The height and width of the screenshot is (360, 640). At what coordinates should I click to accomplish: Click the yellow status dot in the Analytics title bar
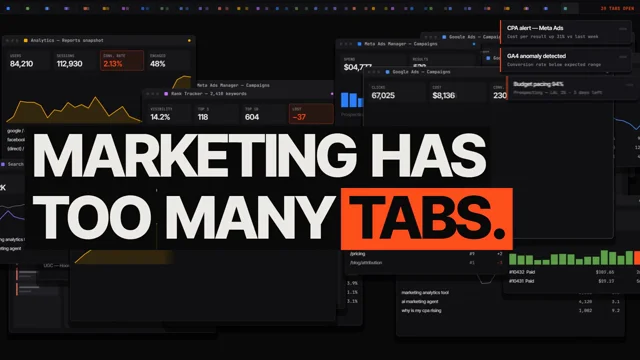click(x=189, y=40)
